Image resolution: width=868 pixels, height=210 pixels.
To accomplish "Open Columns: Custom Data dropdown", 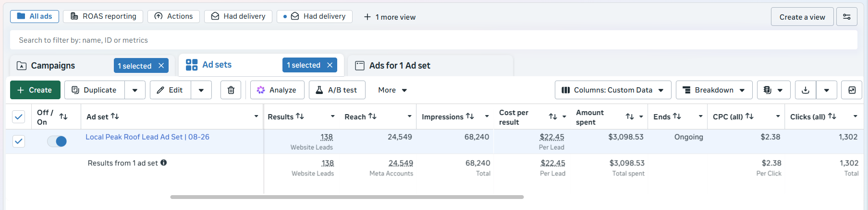I will [x=613, y=90].
